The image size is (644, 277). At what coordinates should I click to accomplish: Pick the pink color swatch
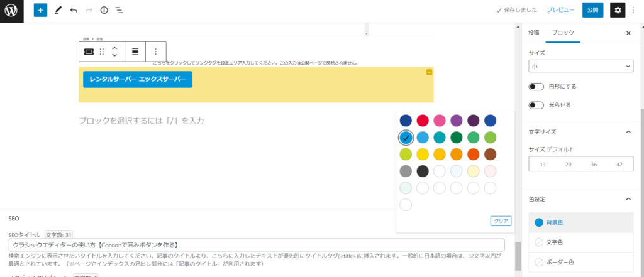coord(440,121)
